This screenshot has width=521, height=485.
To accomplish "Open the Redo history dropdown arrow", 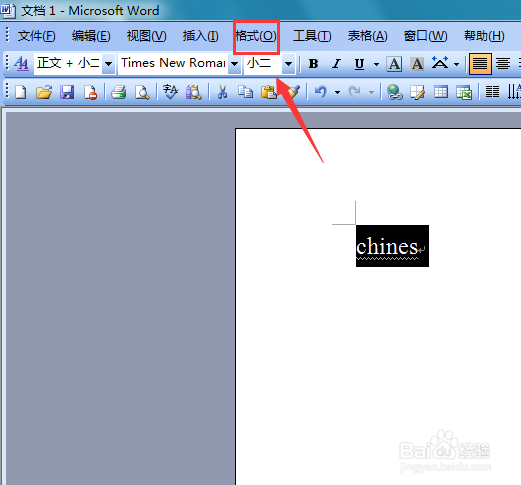I will pos(371,92).
